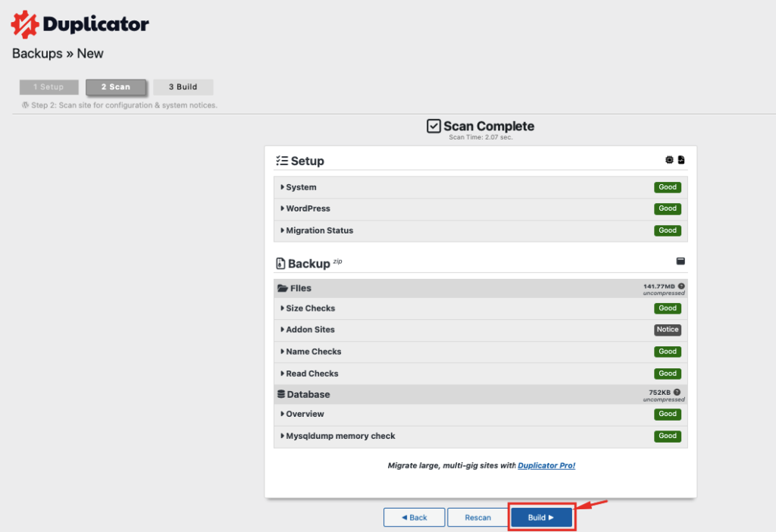
Task: Click the 'Files' section header text
Action: point(300,288)
